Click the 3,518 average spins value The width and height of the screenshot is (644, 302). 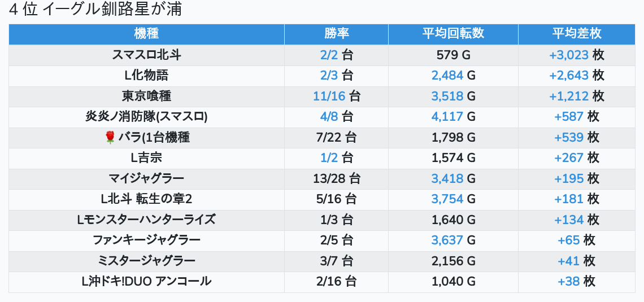[447, 96]
